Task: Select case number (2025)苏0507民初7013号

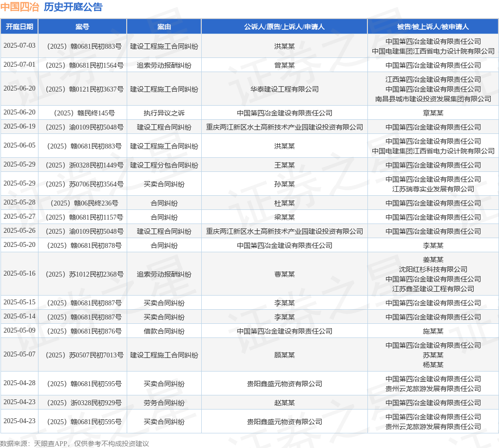Action: (84, 355)
